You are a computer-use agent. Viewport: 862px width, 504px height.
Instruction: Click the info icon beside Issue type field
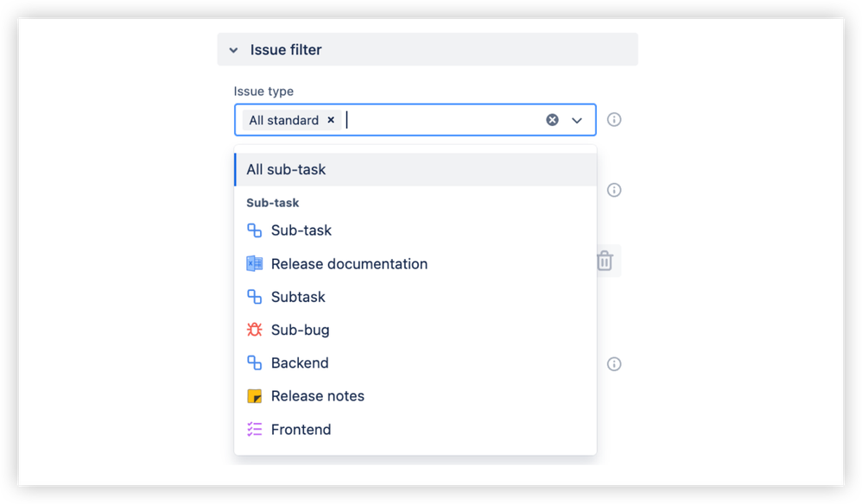(614, 119)
